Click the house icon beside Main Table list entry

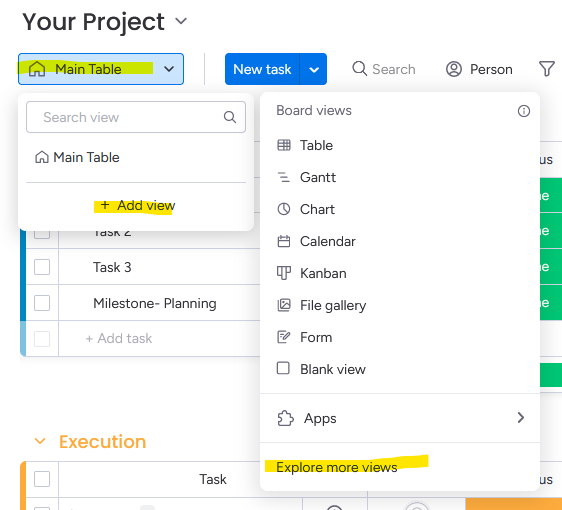click(x=42, y=157)
